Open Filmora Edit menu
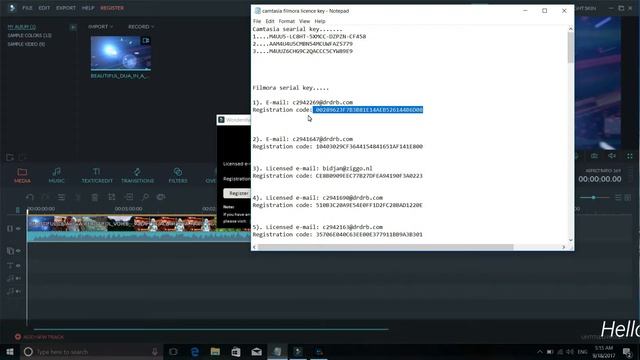The width and height of the screenshot is (640, 360). tap(44, 8)
